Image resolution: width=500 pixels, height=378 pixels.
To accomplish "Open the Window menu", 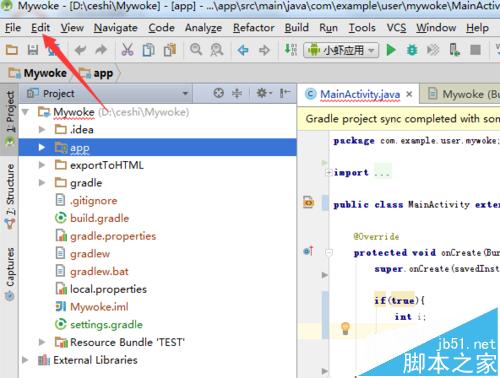I will [436, 28].
